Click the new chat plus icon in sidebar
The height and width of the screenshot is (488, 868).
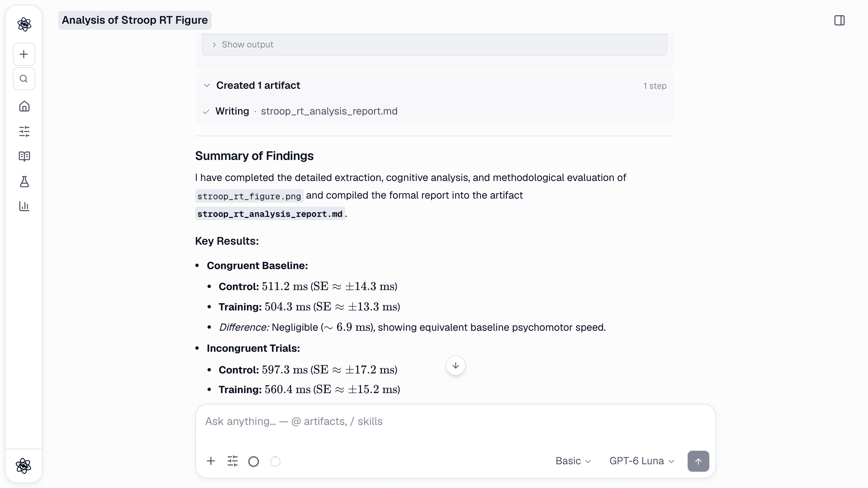click(x=24, y=54)
